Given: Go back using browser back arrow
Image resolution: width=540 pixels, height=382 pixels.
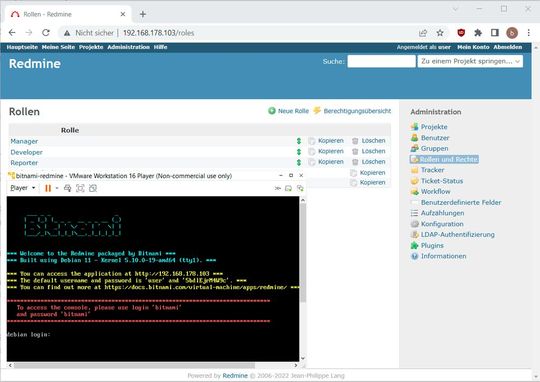Looking at the screenshot, I should [x=12, y=33].
